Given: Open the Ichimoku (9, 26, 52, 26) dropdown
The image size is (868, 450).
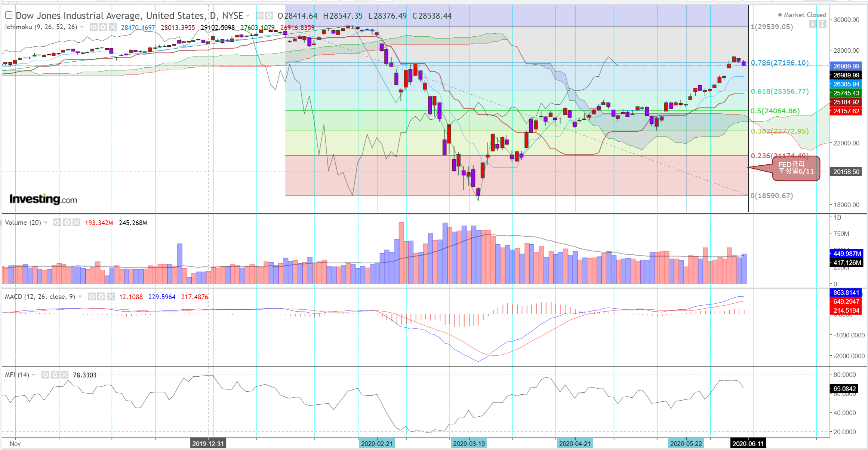Looking at the screenshot, I should pos(82,27).
